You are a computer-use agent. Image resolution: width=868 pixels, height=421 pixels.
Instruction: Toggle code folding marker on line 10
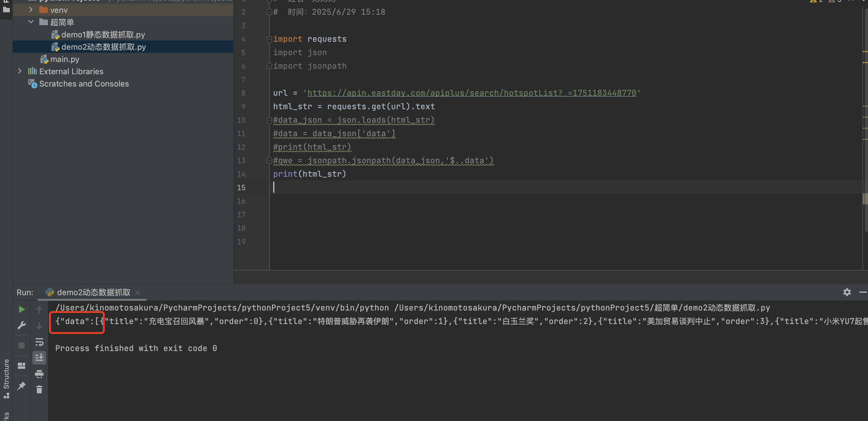[269, 120]
